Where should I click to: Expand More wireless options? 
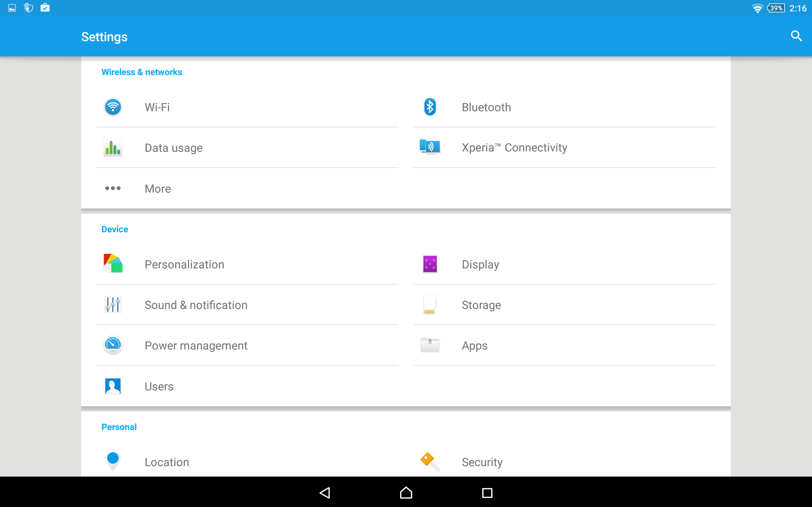pos(158,189)
